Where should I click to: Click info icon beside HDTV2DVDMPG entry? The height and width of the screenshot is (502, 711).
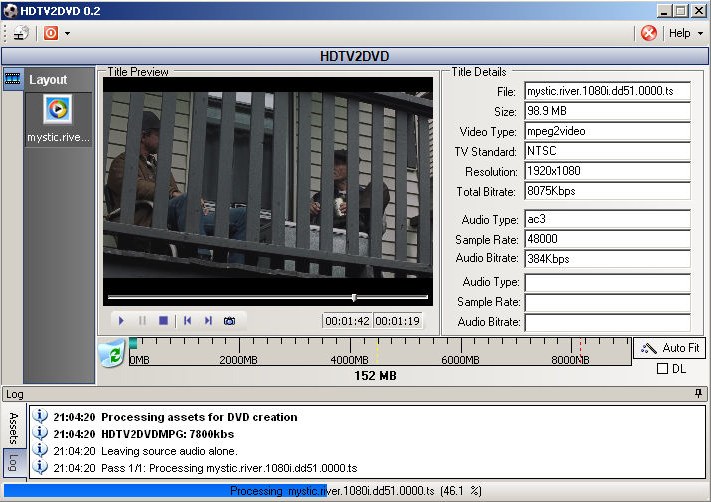click(40, 433)
